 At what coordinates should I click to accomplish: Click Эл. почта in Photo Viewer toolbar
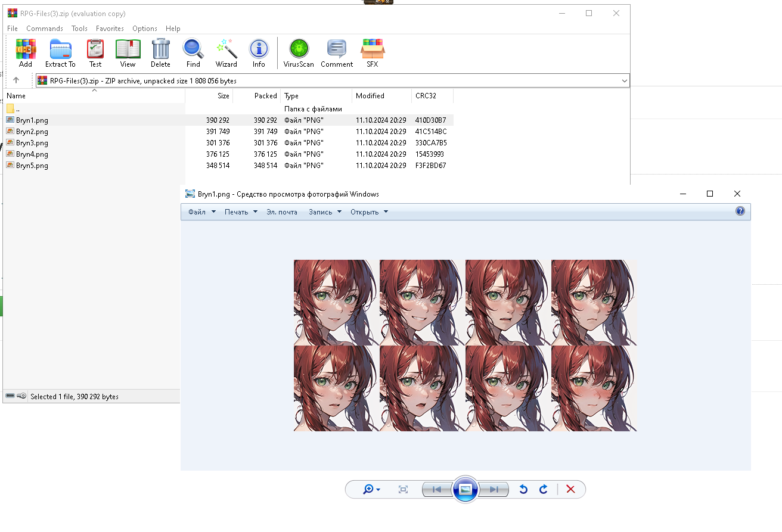point(281,211)
